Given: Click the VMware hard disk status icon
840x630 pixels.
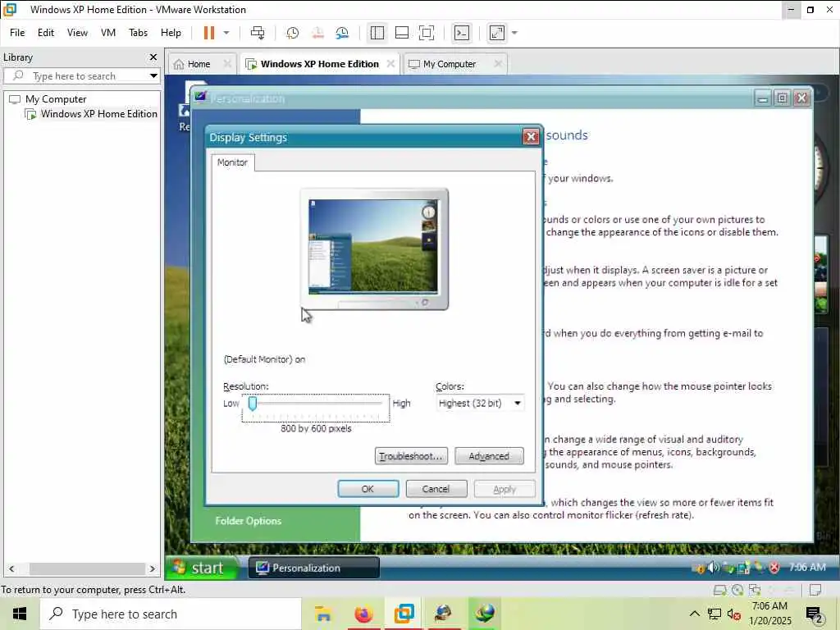Looking at the screenshot, I should coord(719,590).
